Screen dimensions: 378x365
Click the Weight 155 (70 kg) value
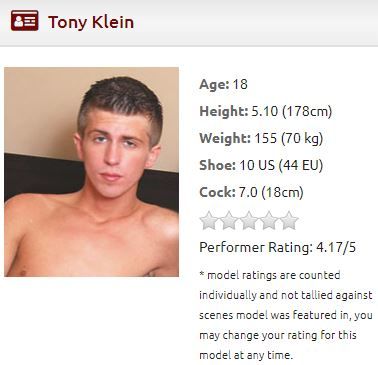pos(289,138)
